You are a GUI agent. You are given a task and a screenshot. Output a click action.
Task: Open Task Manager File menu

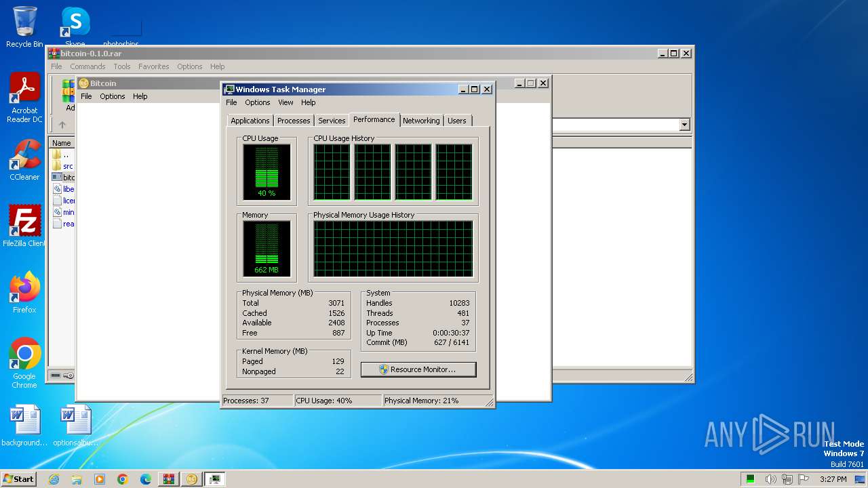(x=231, y=102)
